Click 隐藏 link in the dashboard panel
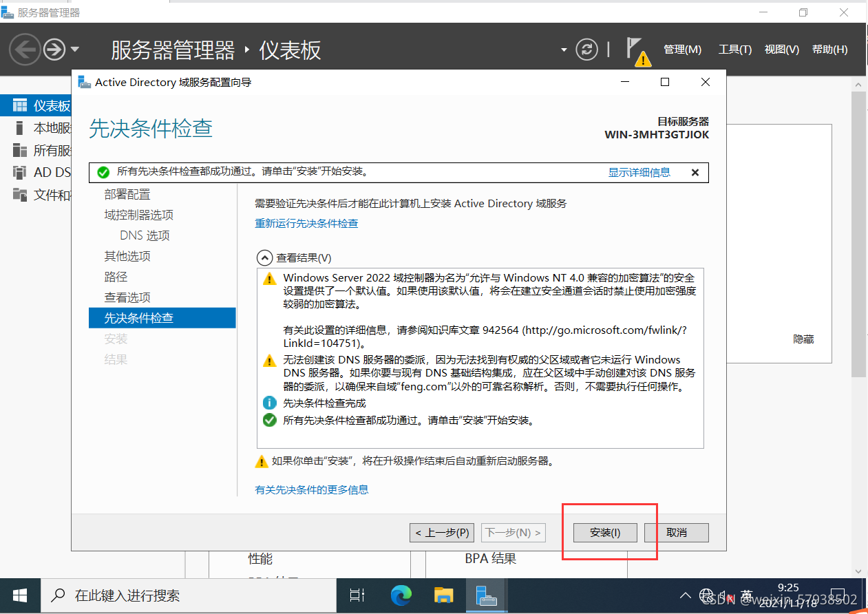The height and width of the screenshot is (614, 868). click(803, 339)
